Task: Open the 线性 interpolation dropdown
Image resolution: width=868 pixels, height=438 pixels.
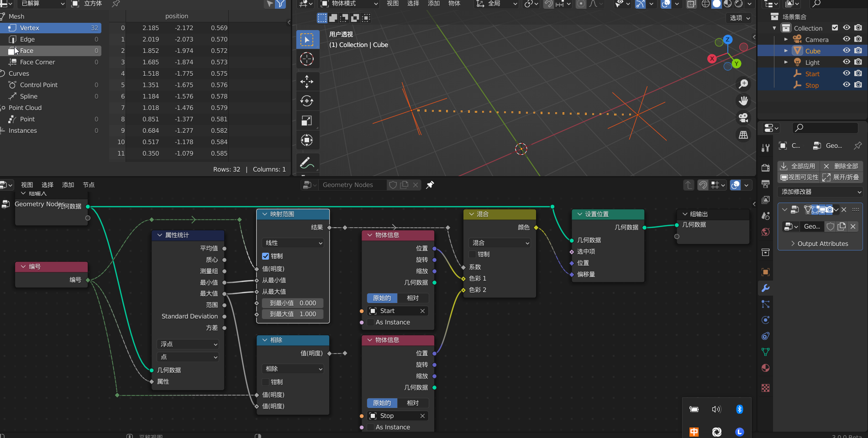Action: pyautogui.click(x=293, y=243)
